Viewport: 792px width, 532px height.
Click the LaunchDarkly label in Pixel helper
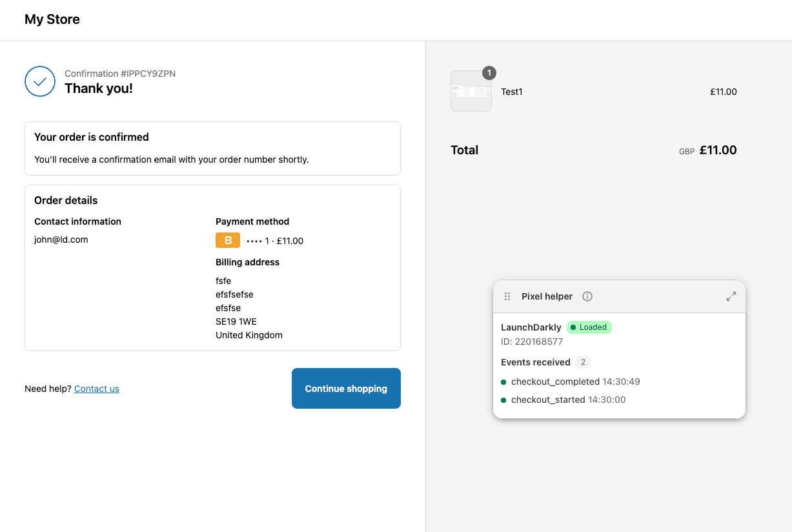tap(531, 327)
